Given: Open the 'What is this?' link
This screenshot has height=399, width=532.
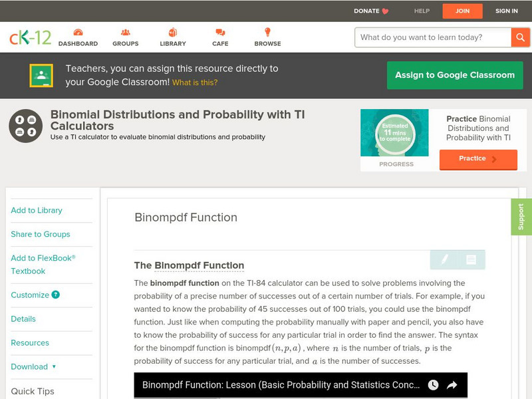Looking at the screenshot, I should (x=195, y=82).
